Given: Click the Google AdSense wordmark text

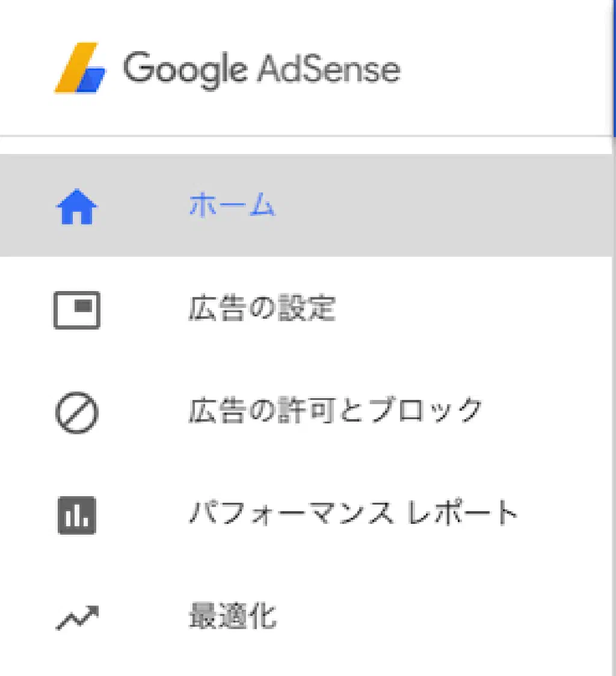Looking at the screenshot, I should coord(262,69).
